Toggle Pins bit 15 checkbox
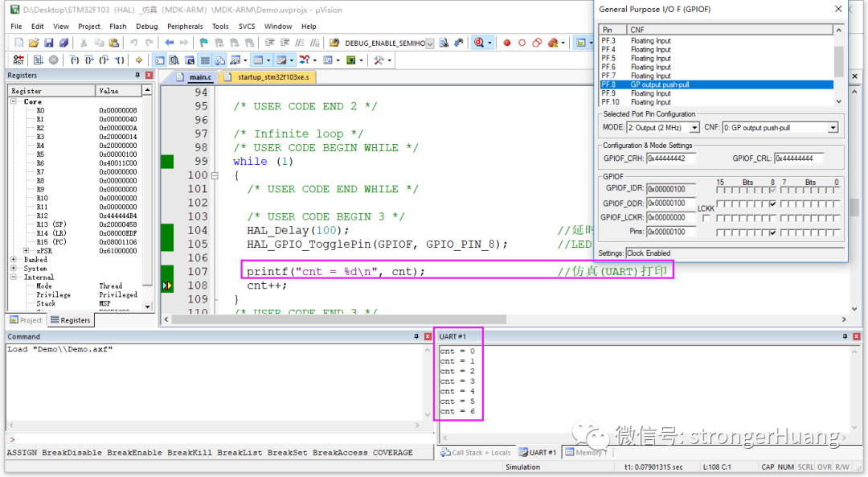Screen dimensions: 868x477 click(720, 232)
